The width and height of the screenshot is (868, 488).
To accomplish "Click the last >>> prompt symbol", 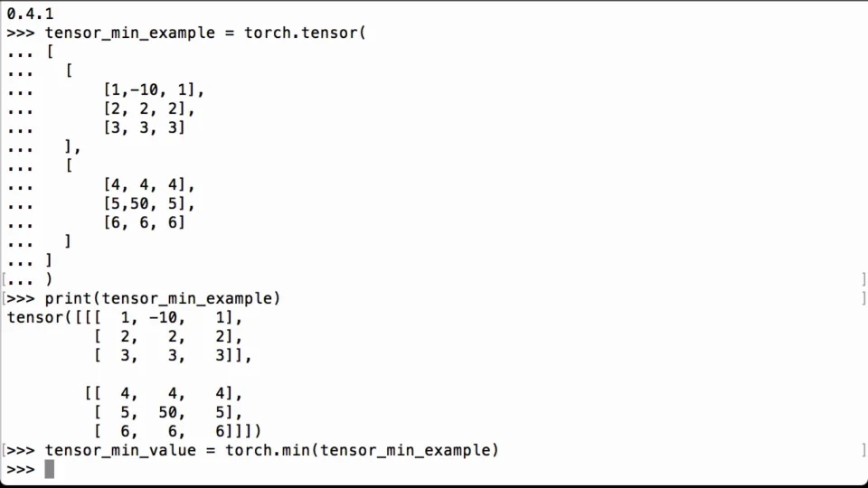I will 21,470.
